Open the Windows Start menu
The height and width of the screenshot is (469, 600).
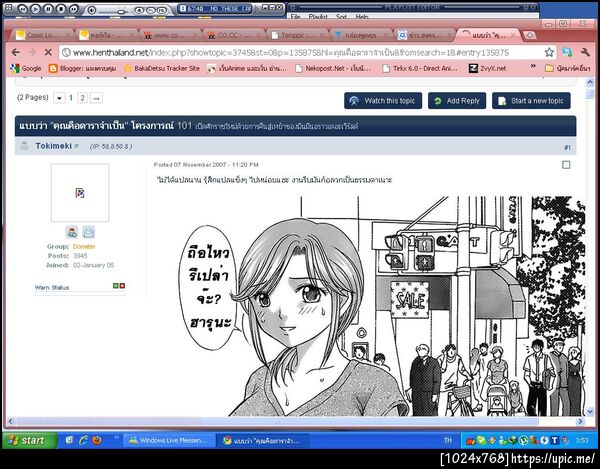point(30,441)
